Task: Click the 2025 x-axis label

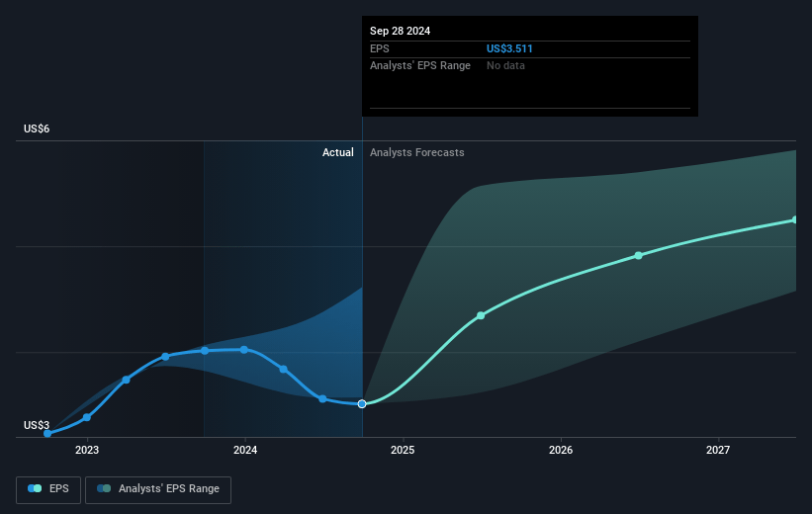Action: pos(403,450)
